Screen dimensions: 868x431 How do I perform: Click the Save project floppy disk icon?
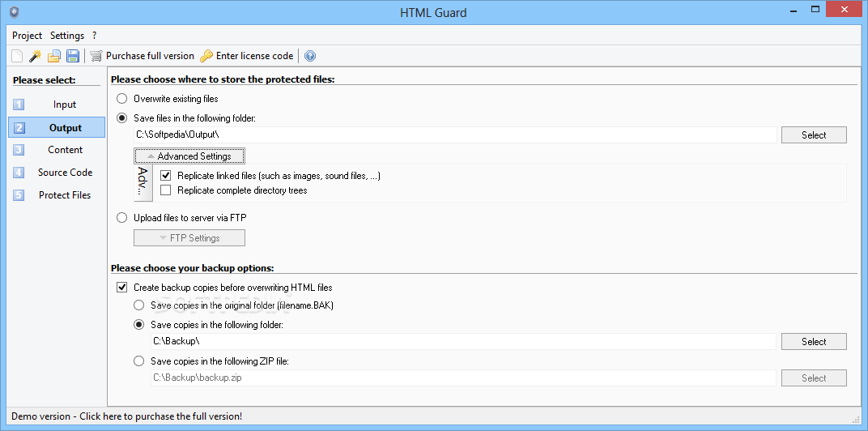pyautogui.click(x=73, y=56)
